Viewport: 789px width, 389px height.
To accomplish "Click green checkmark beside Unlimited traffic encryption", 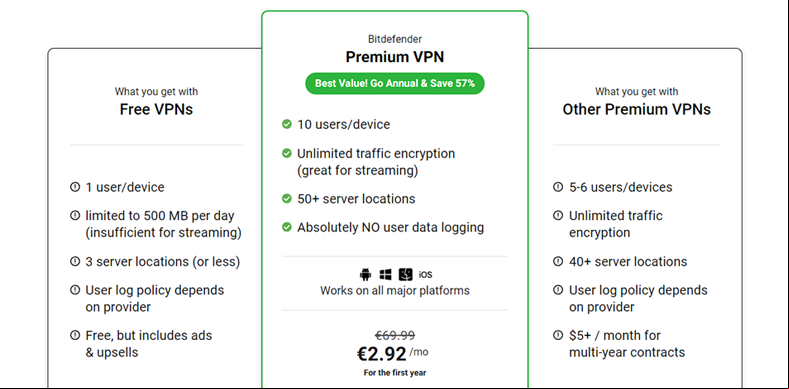I will tap(287, 153).
